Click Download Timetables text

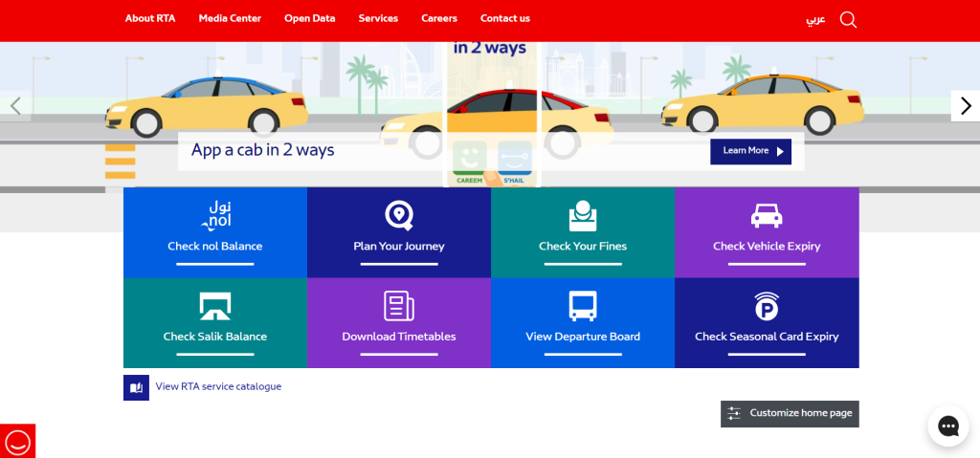point(399,337)
